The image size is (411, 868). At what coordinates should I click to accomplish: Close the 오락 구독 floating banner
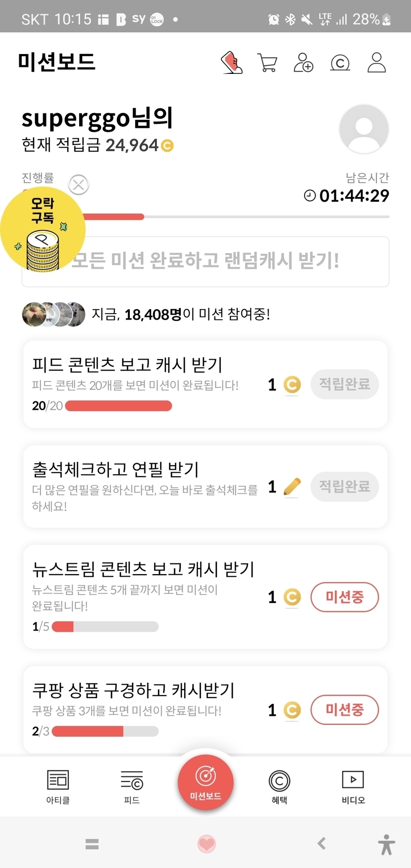(79, 185)
